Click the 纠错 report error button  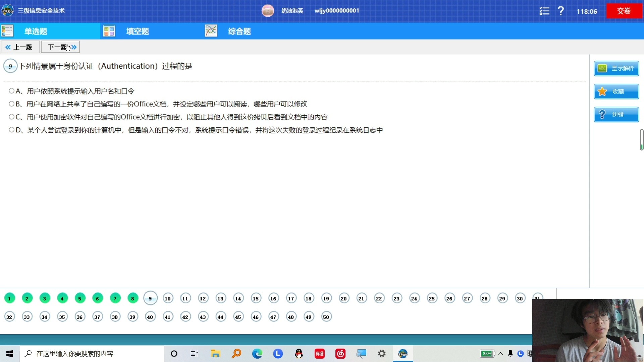(x=616, y=115)
